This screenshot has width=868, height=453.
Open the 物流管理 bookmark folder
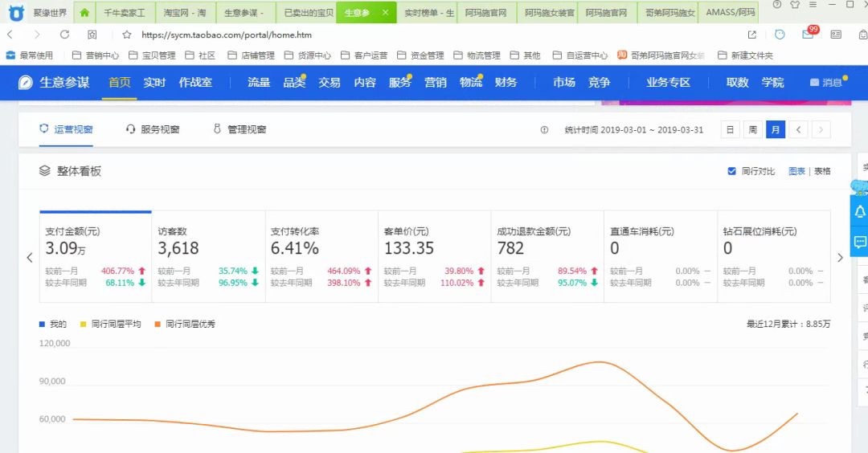point(477,55)
